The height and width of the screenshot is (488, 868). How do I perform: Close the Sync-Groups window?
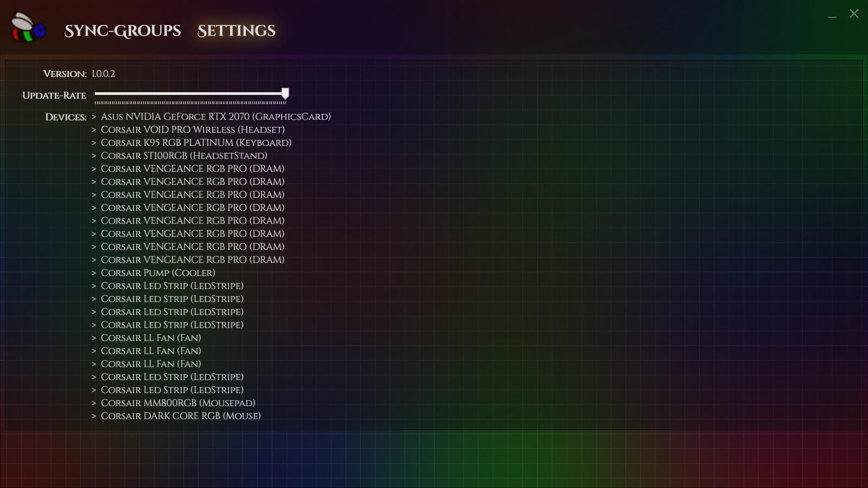click(x=853, y=14)
